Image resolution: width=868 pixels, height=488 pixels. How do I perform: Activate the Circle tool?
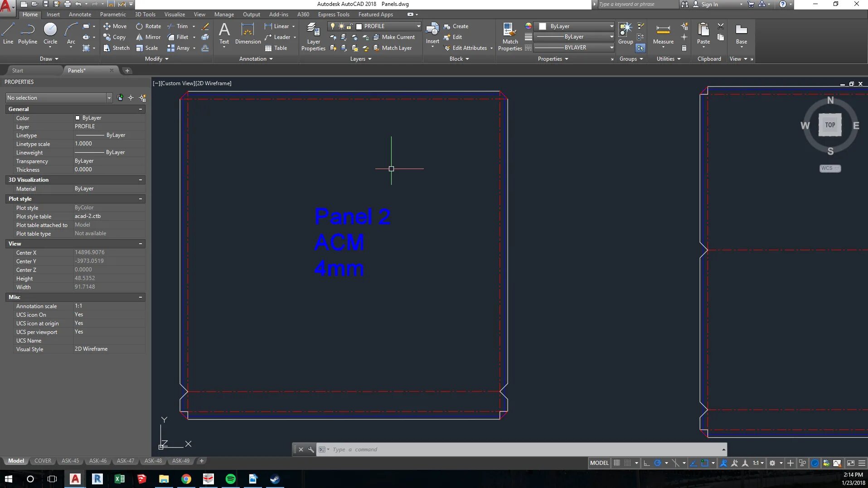point(50,34)
